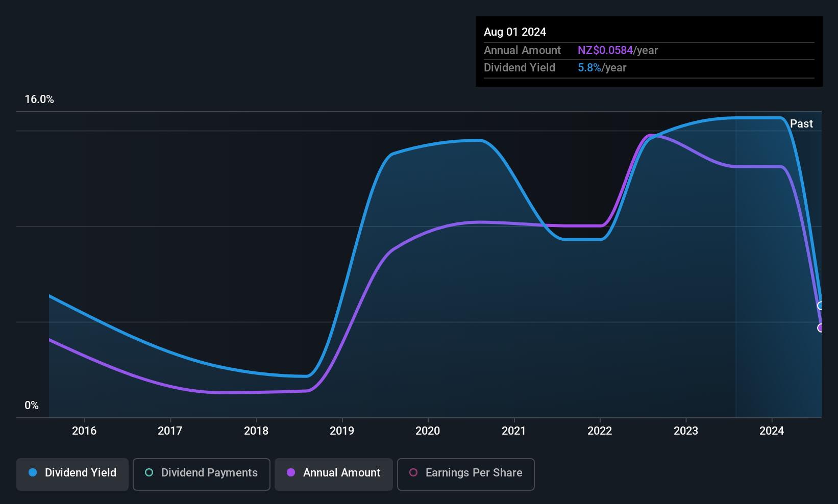Click the blue Dividend Yield endpoint marker

(821, 306)
